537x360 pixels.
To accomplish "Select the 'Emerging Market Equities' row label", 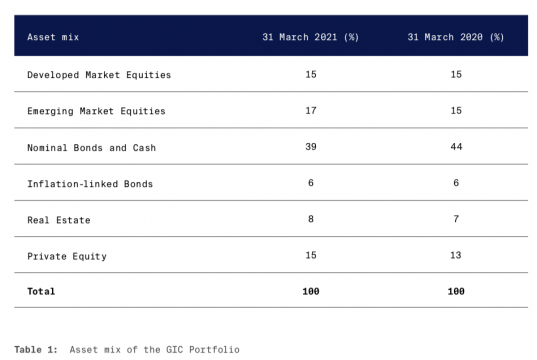I will [96, 111].
